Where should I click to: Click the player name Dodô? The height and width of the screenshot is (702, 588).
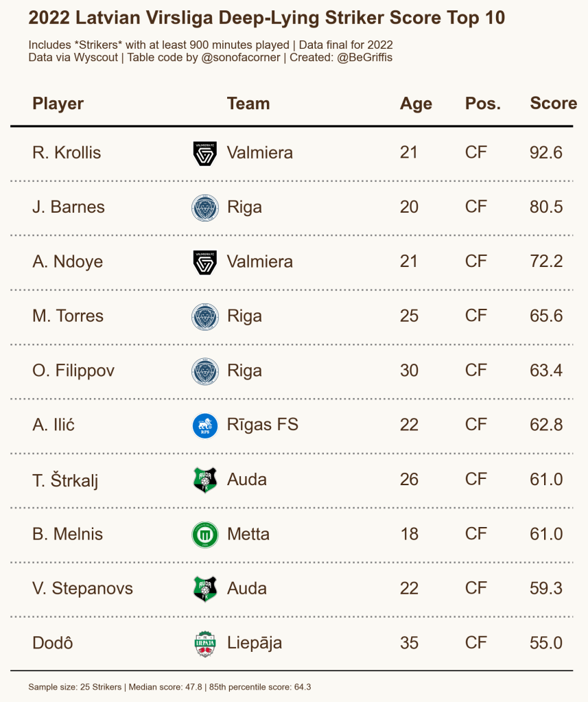[53, 644]
